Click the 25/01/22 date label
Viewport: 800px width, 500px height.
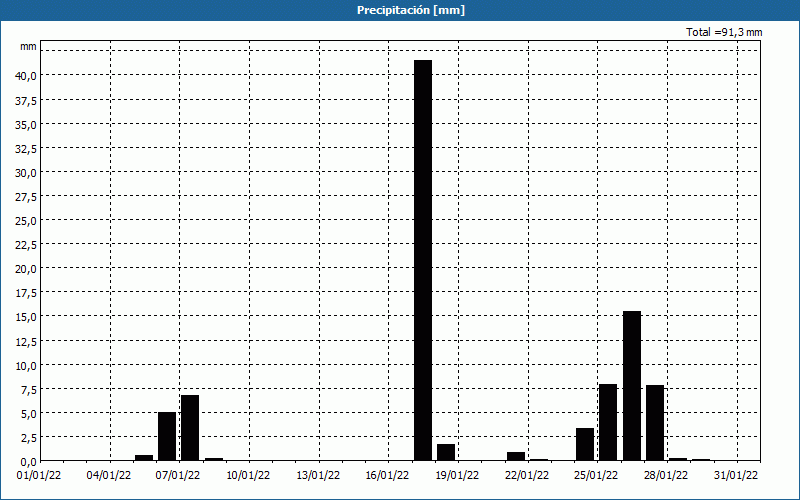[596, 476]
